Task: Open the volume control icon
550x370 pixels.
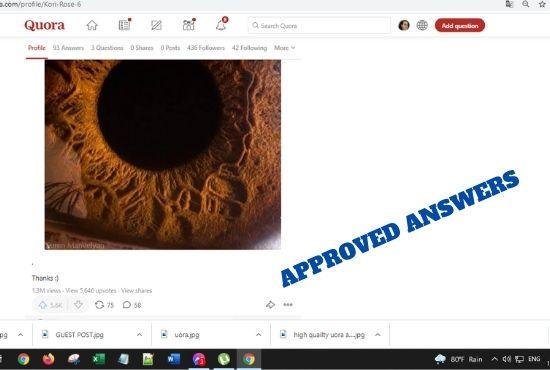Action: pyautogui.click(x=506, y=359)
